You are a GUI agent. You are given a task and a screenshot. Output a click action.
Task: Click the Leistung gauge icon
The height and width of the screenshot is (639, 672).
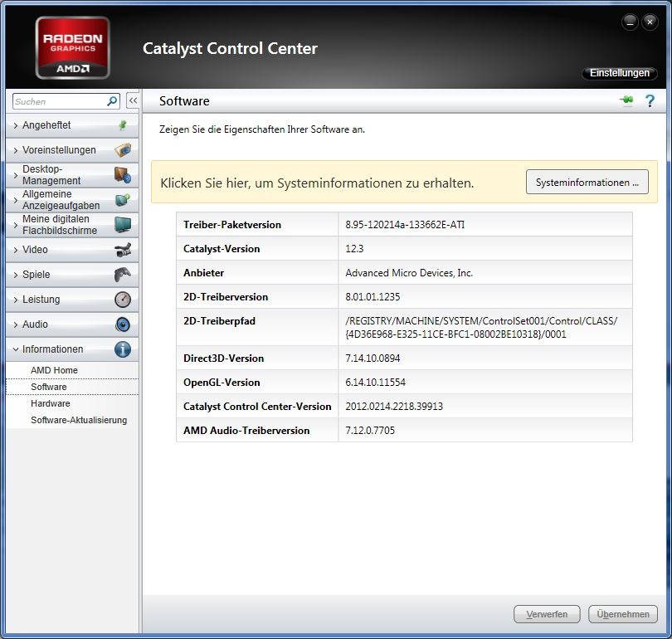pos(123,299)
